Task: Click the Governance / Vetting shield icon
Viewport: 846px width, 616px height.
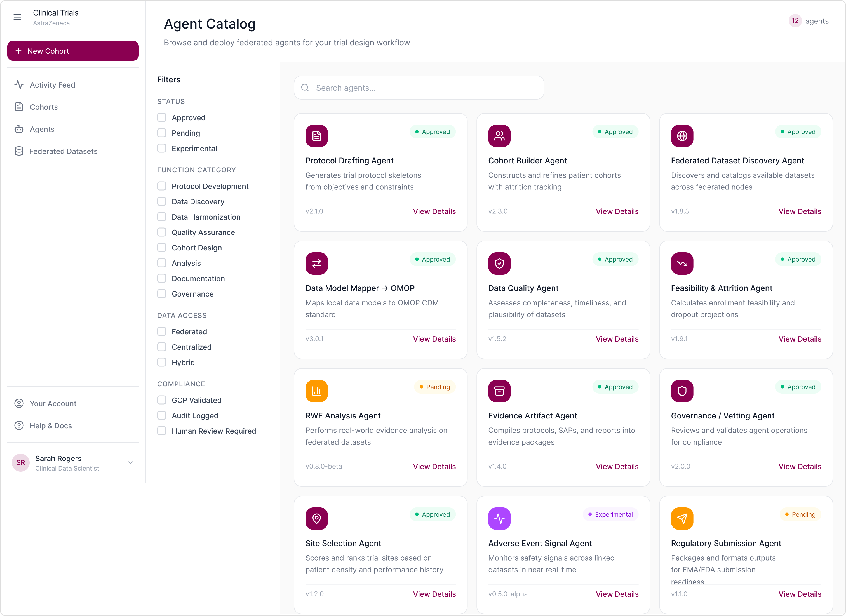Action: (682, 391)
